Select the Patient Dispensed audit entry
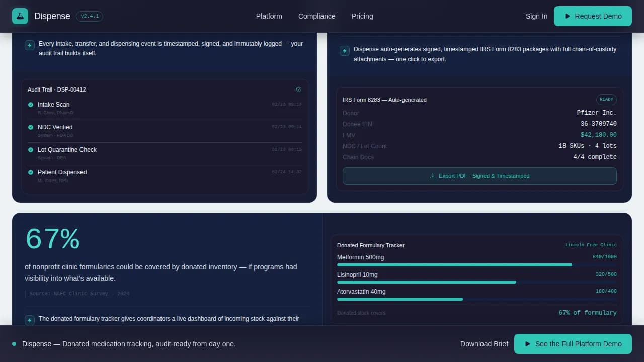The image size is (644, 362). (x=165, y=176)
